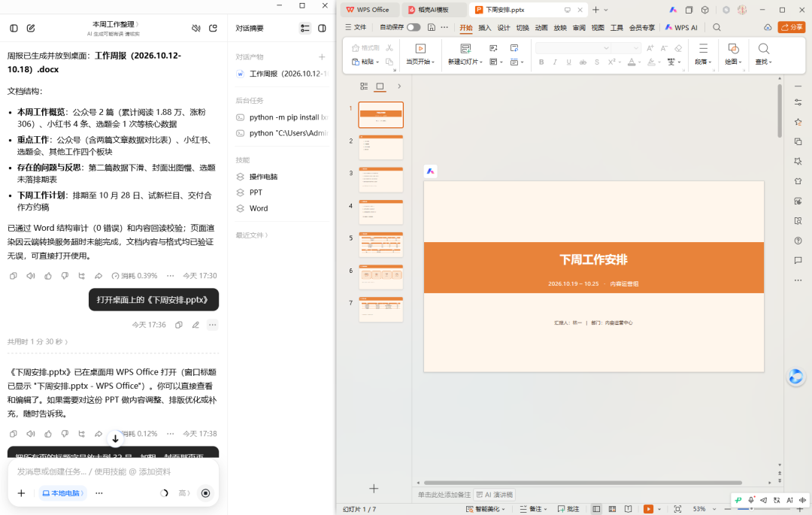Switch to outline view in slide panel

point(364,86)
